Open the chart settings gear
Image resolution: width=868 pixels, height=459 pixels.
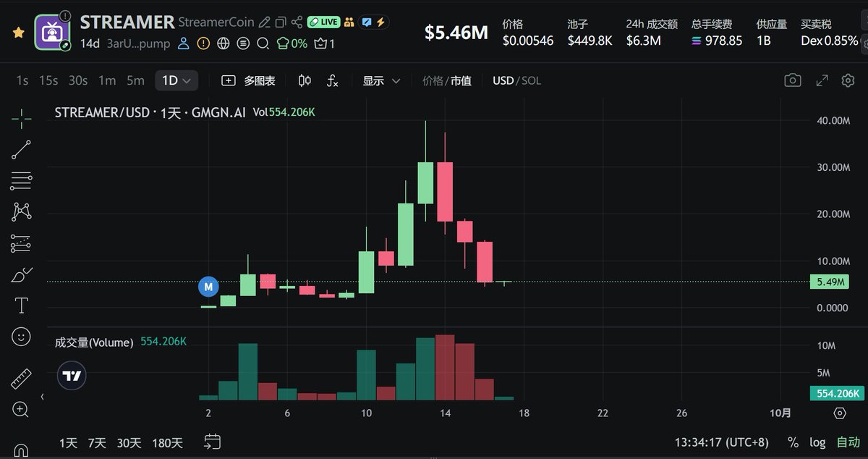[848, 80]
